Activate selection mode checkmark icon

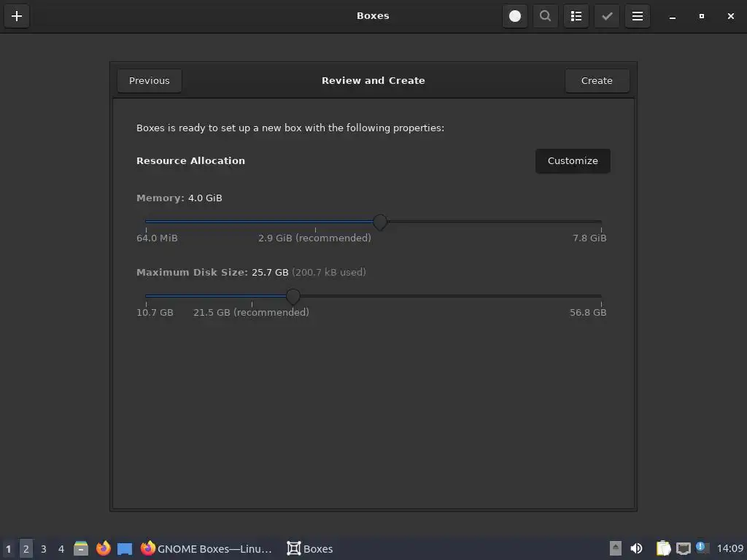click(x=607, y=16)
